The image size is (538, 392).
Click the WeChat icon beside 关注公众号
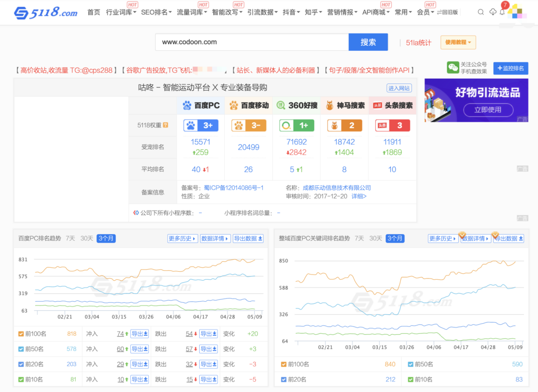(452, 68)
